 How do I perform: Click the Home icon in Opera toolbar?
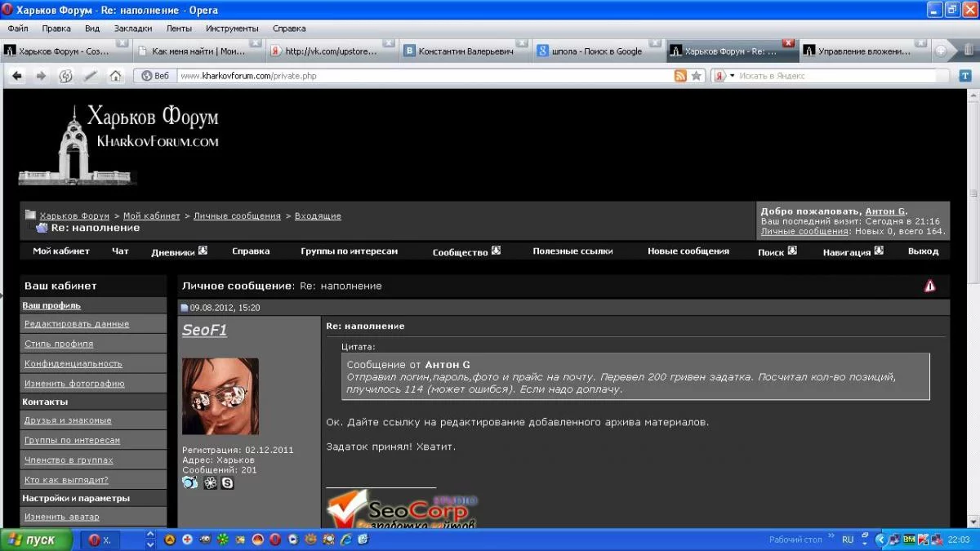[x=115, y=76]
